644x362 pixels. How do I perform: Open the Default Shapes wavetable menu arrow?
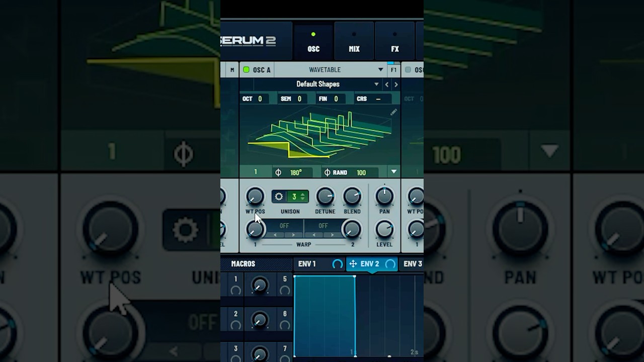[376, 84]
